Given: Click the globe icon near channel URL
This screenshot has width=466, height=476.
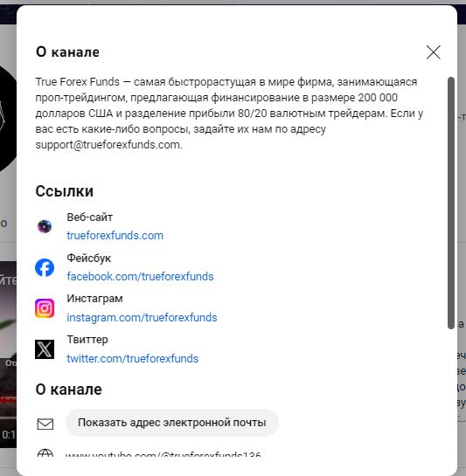Looking at the screenshot, I should point(45,453).
